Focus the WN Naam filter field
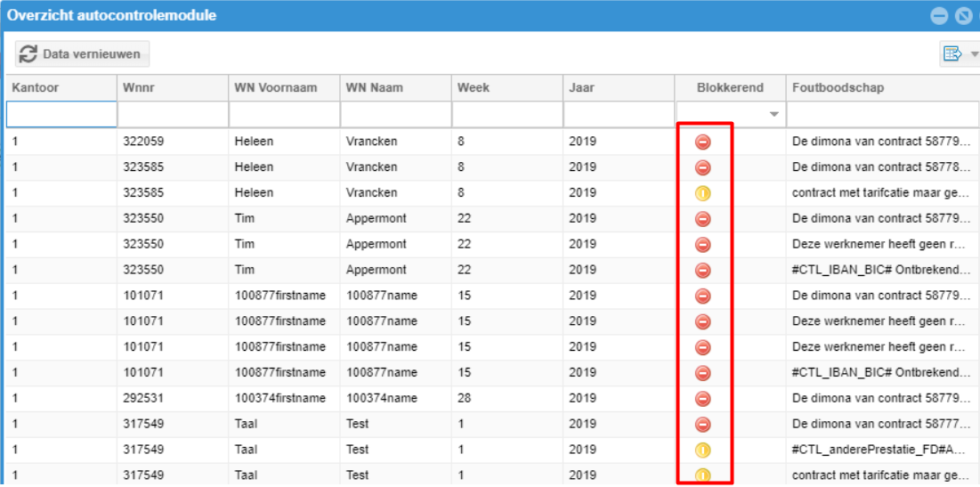 point(395,114)
